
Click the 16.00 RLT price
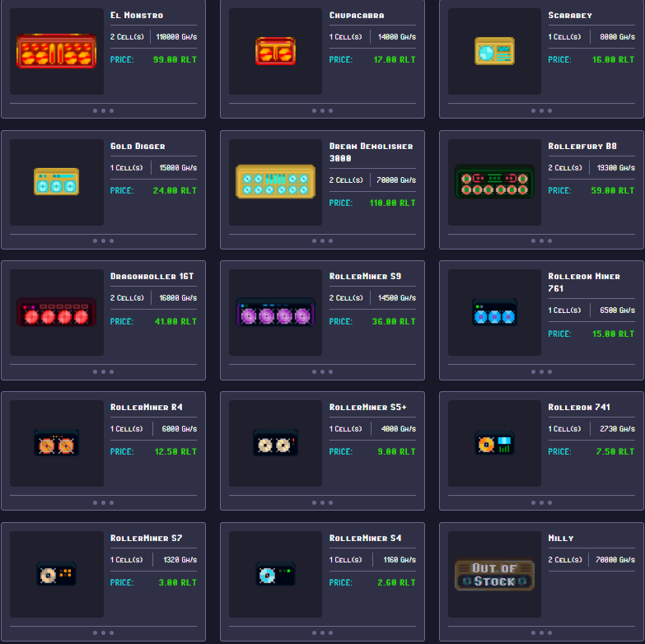(614, 59)
